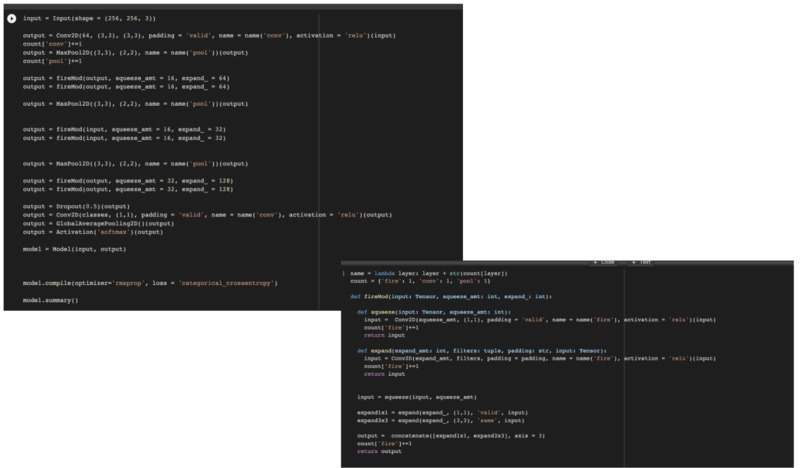Click the 'model = Model(input, output)' line
The height and width of the screenshot is (468, 806).
[74, 249]
